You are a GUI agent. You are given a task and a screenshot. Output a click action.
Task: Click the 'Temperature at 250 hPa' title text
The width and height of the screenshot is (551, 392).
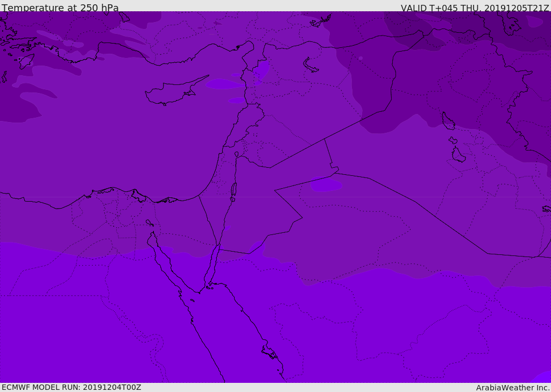(60, 8)
